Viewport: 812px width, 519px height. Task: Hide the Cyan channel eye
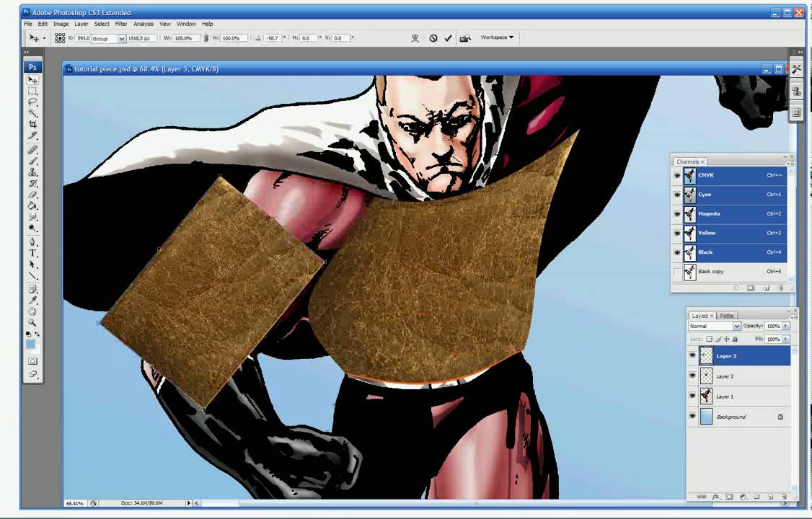coord(677,195)
